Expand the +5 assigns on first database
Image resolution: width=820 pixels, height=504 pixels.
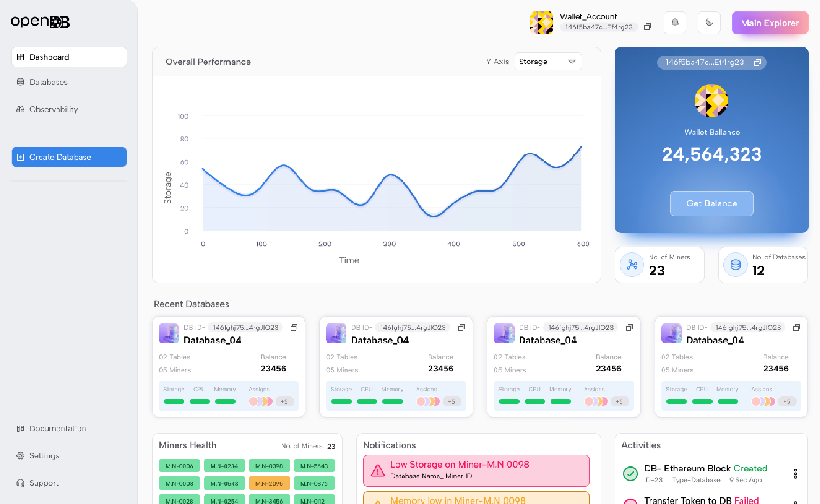point(284,401)
